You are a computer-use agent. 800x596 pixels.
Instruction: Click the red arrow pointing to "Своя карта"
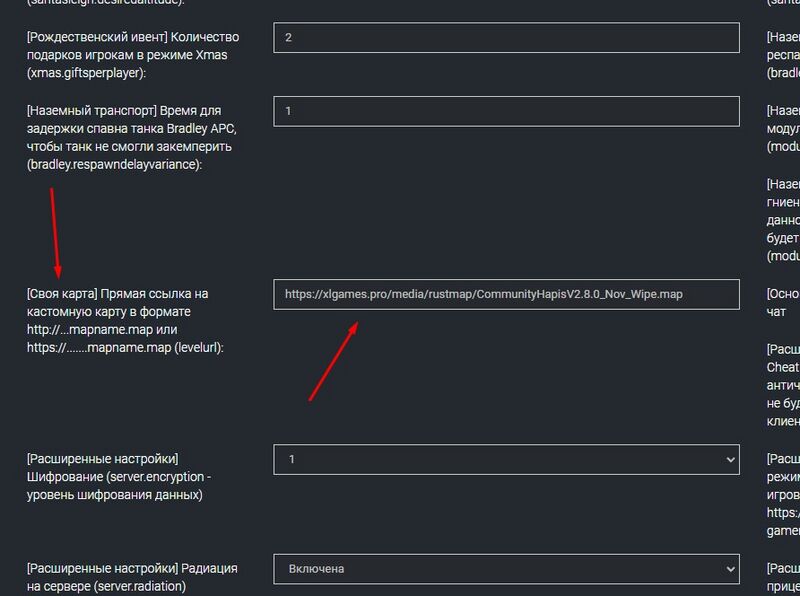55,218
